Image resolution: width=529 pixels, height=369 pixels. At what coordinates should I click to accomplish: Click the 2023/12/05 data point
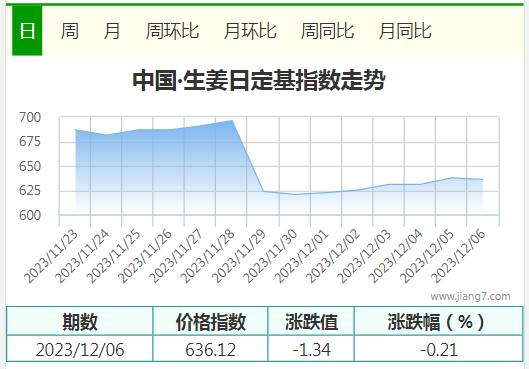click(x=451, y=178)
